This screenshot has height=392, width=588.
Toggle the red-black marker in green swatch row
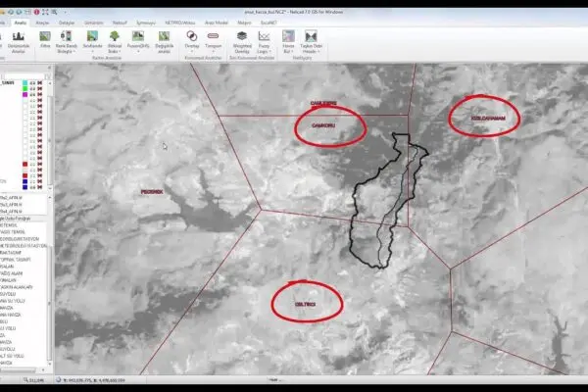tap(40, 89)
